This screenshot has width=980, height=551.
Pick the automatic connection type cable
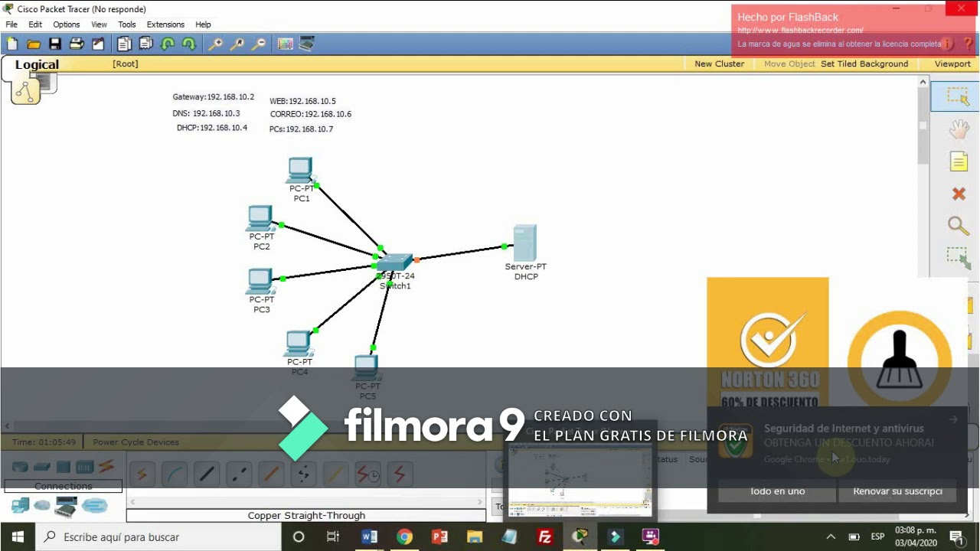click(141, 474)
